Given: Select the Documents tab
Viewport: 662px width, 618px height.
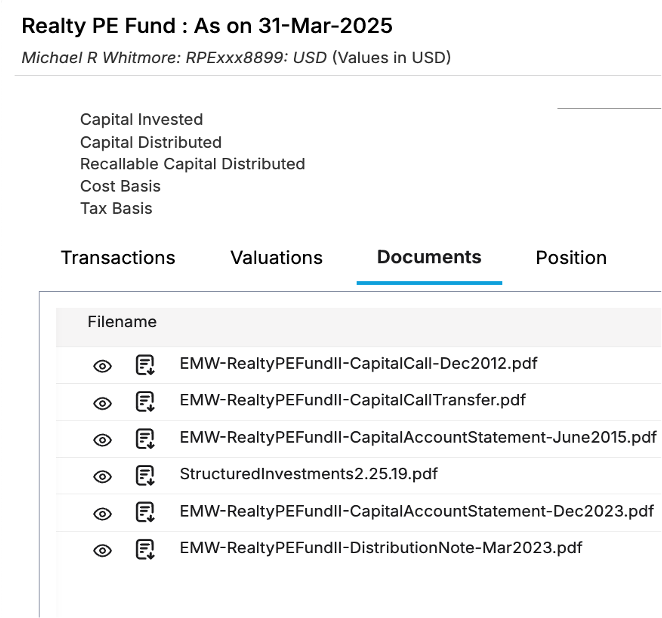Looking at the screenshot, I should [429, 258].
